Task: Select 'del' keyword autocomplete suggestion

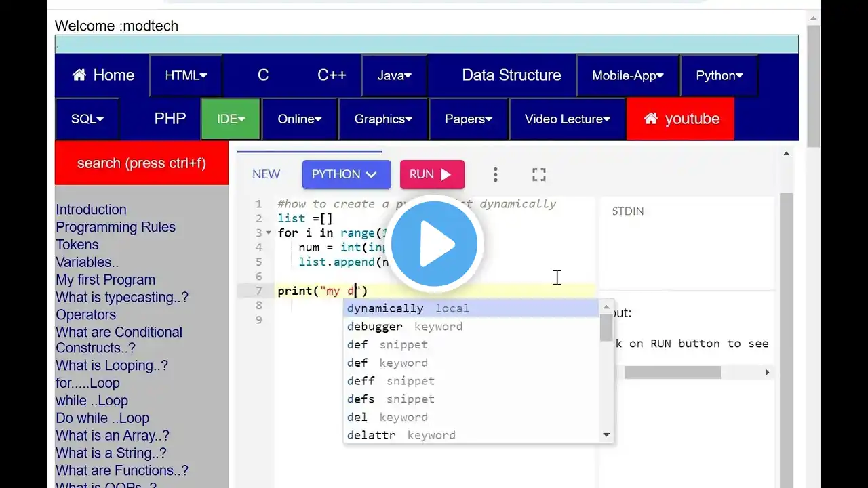Action: (471, 418)
